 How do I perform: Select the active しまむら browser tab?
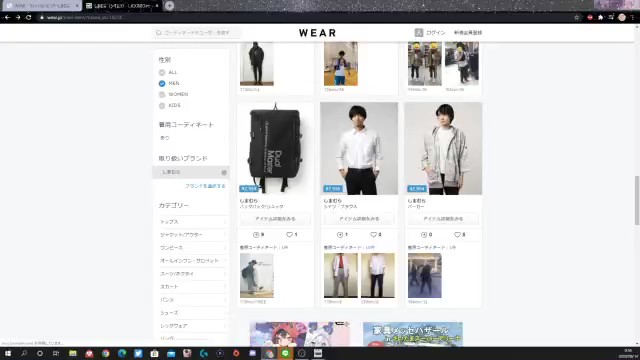click(122, 6)
